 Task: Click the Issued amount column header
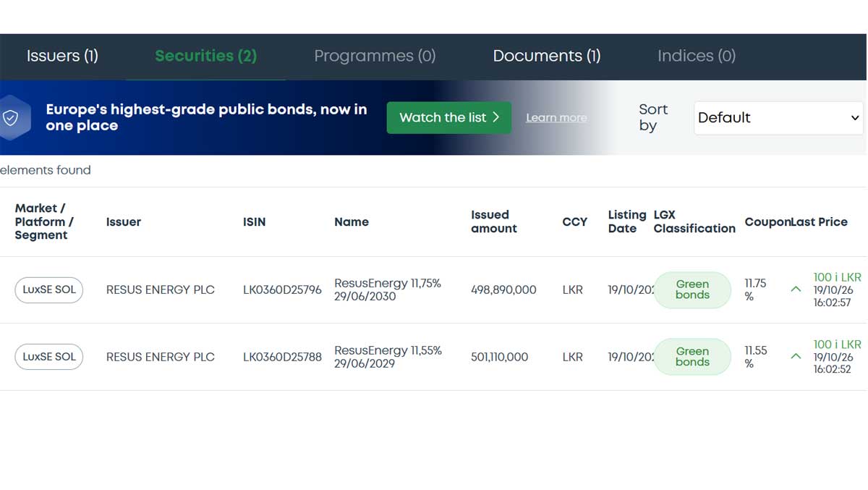[494, 221]
